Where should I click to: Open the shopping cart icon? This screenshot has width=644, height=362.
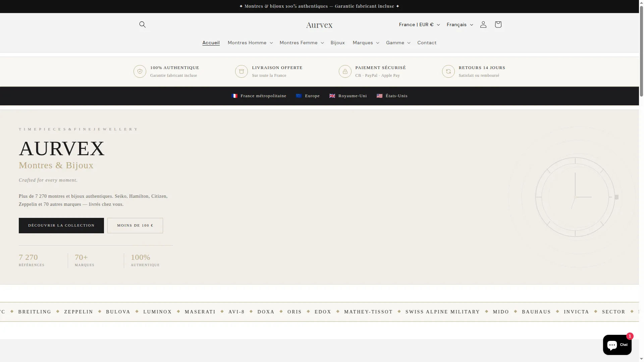pyautogui.click(x=498, y=24)
